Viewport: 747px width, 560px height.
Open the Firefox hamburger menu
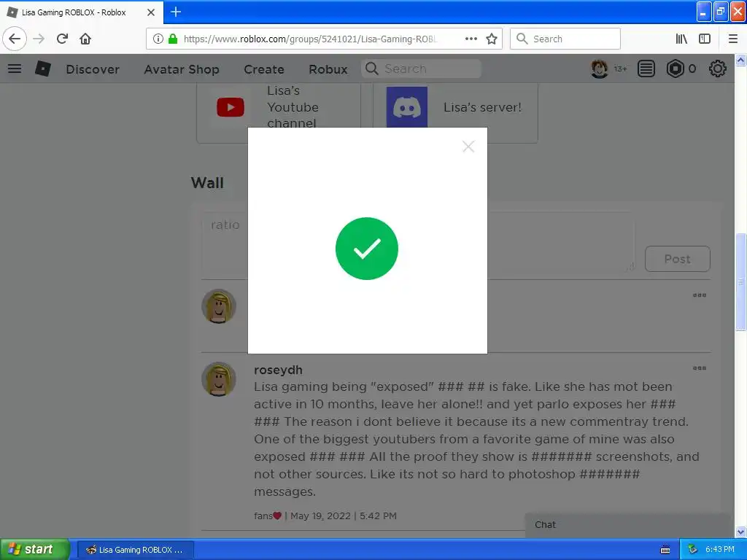pyautogui.click(x=732, y=39)
